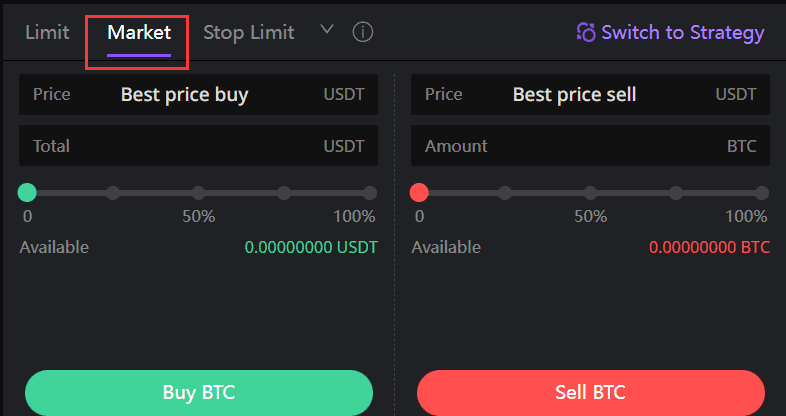Click the Amount BTC input field

point(591,146)
